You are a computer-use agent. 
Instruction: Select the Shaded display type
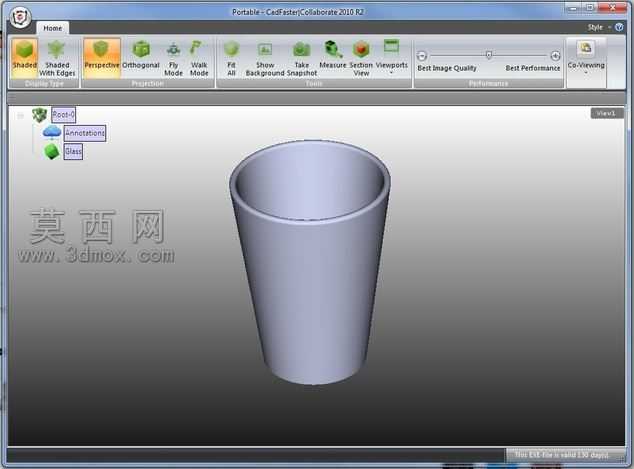point(24,58)
